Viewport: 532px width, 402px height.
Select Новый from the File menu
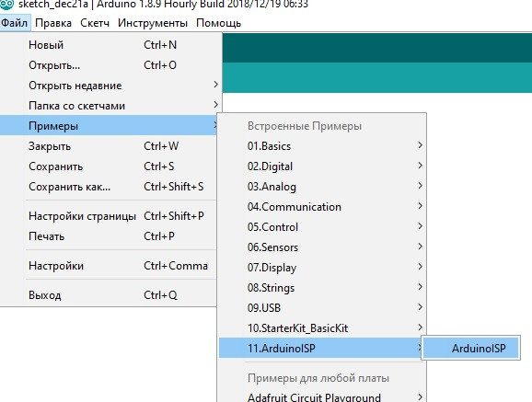point(108,45)
